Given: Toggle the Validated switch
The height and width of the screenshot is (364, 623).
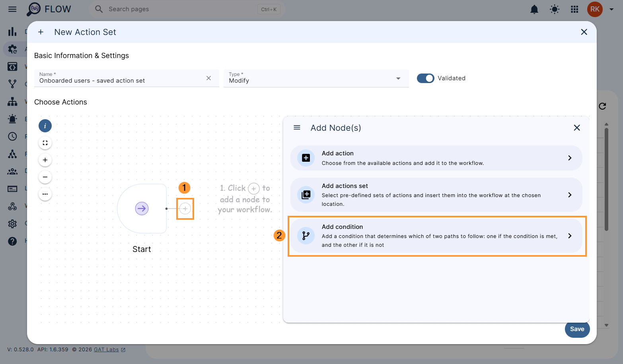Looking at the screenshot, I should pos(425,78).
